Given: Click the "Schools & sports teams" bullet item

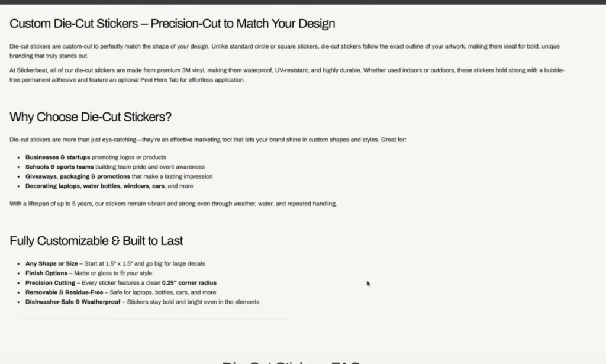Looking at the screenshot, I should point(60,167).
